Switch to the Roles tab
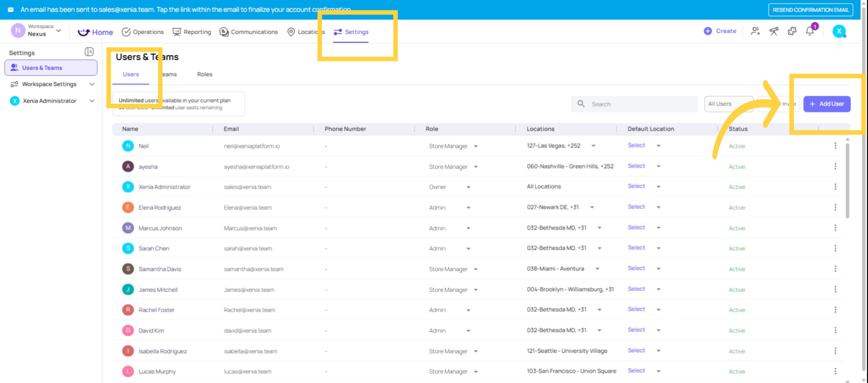The width and height of the screenshot is (868, 383). click(204, 75)
